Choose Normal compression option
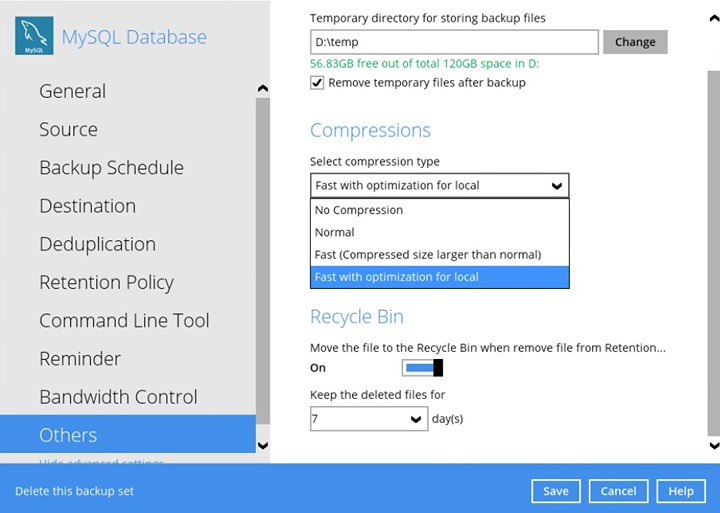The width and height of the screenshot is (720, 513). pyautogui.click(x=335, y=232)
